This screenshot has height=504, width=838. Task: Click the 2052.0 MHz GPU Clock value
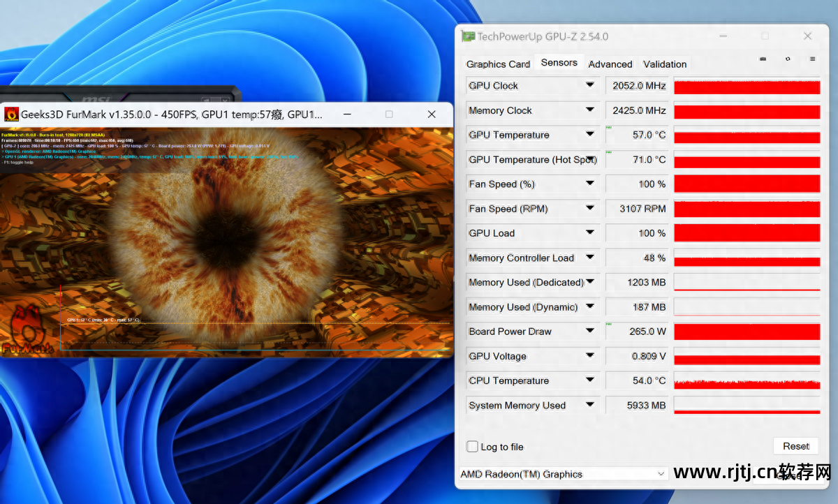click(x=638, y=86)
